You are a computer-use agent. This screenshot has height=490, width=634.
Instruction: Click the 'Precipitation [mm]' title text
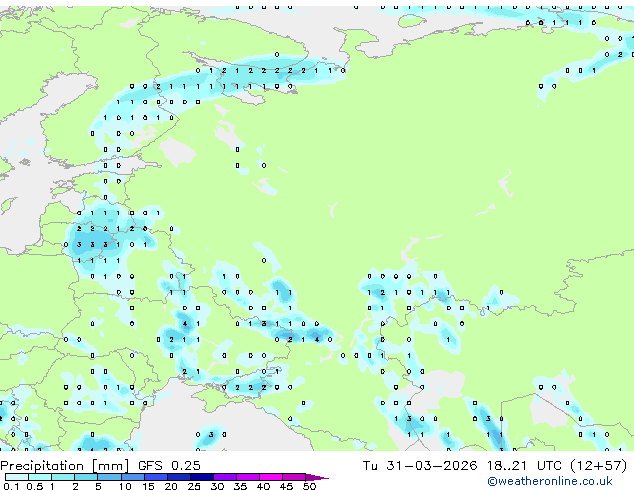click(65, 466)
